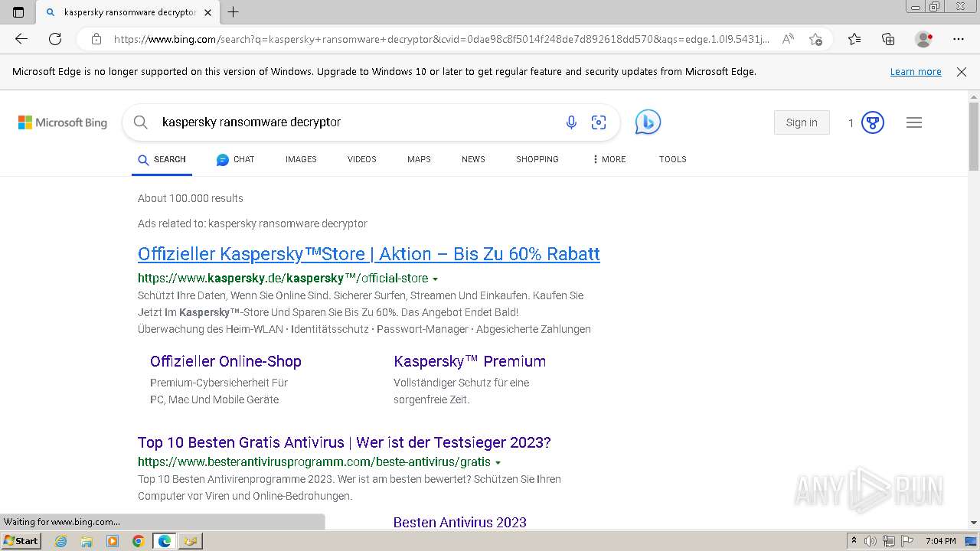This screenshot has width=980, height=551.
Task: Open Read aloud icon in the address bar
Action: point(788,39)
